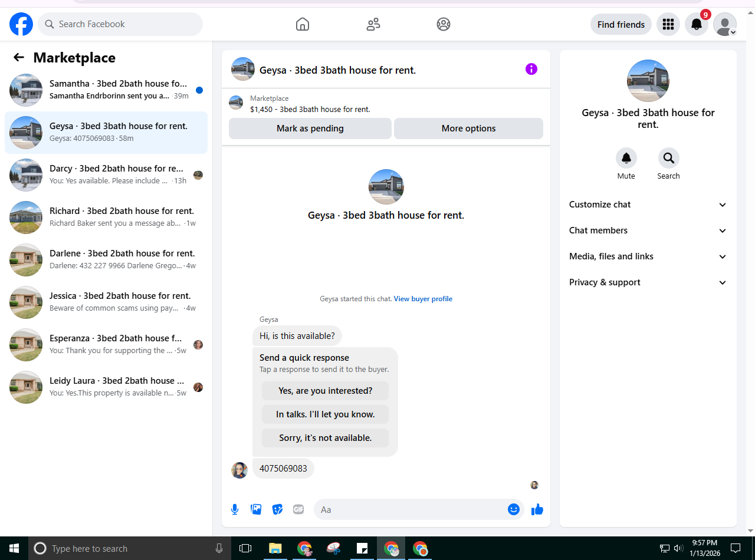Click the Windows 'Type here to search' box
Image resolution: width=755 pixels, height=560 pixels.
coord(129,548)
